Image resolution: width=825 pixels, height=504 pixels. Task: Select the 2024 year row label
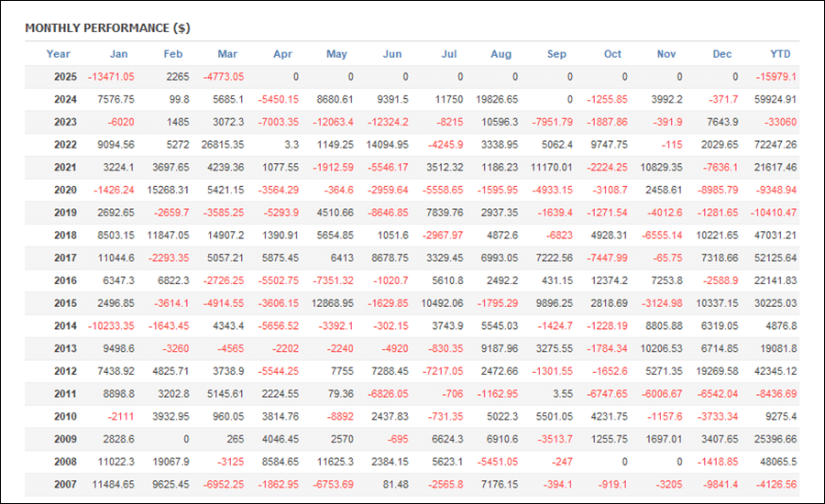(x=65, y=100)
